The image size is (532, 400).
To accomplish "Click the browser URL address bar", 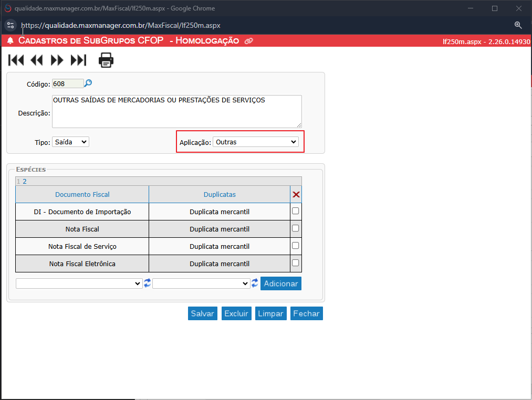I will point(120,25).
